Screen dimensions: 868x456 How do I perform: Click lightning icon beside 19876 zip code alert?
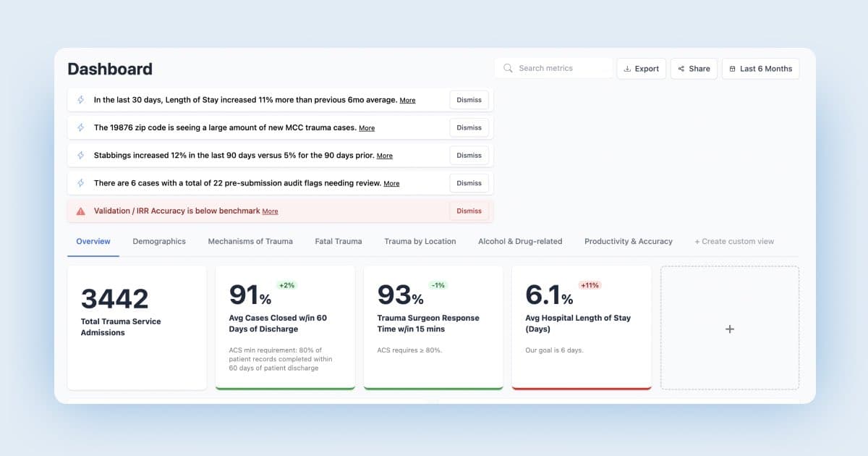tap(81, 127)
